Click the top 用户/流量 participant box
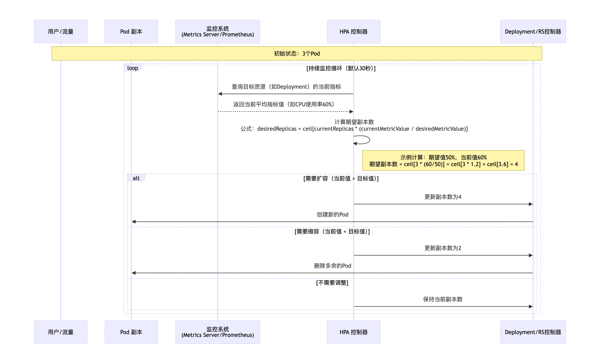Image resolution: width=600 pixels, height=364 pixels. [61, 32]
